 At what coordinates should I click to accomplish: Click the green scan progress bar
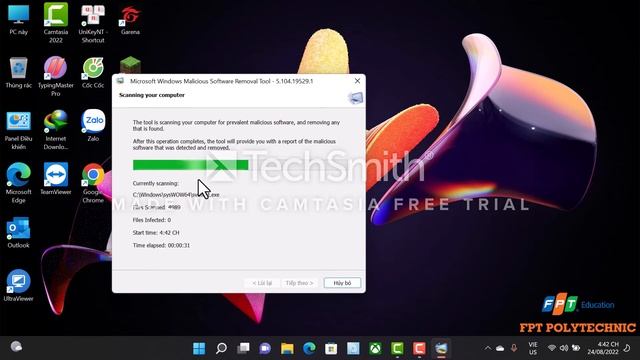coord(191,165)
